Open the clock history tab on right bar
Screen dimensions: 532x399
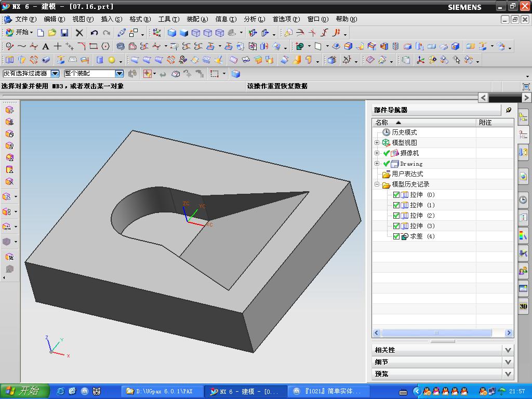[x=523, y=199]
